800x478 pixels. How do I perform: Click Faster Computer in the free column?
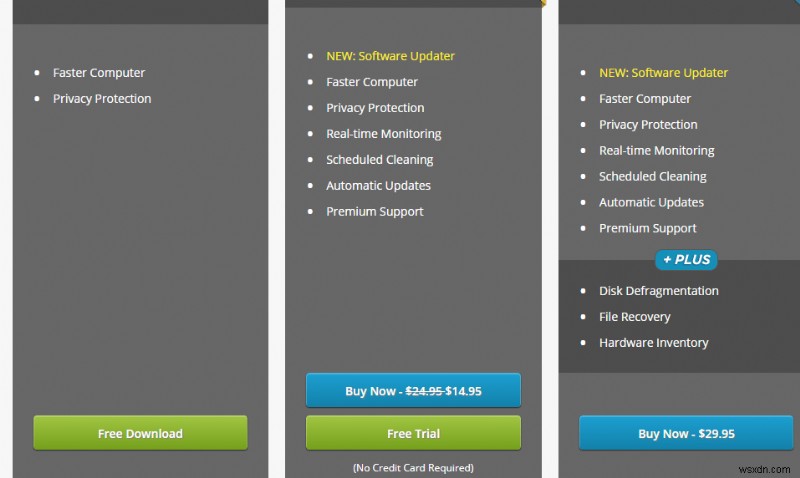tap(99, 73)
